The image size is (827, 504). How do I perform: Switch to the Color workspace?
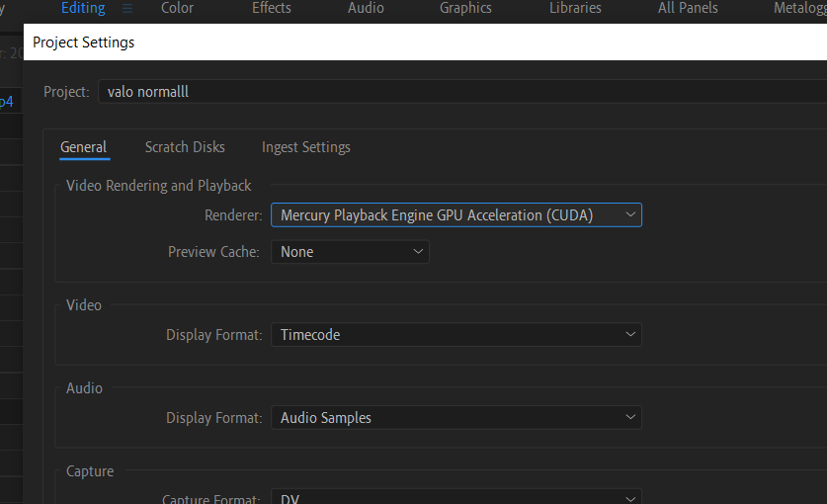click(177, 8)
